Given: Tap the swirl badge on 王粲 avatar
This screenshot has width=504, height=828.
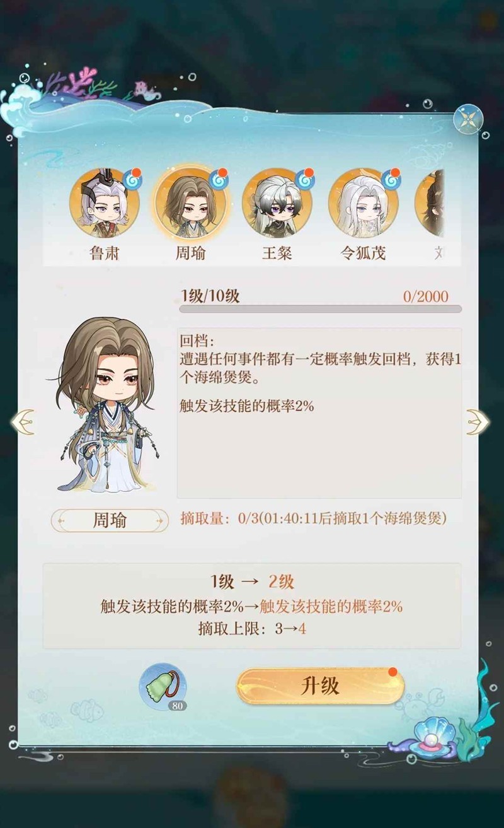Looking at the screenshot, I should (x=304, y=178).
